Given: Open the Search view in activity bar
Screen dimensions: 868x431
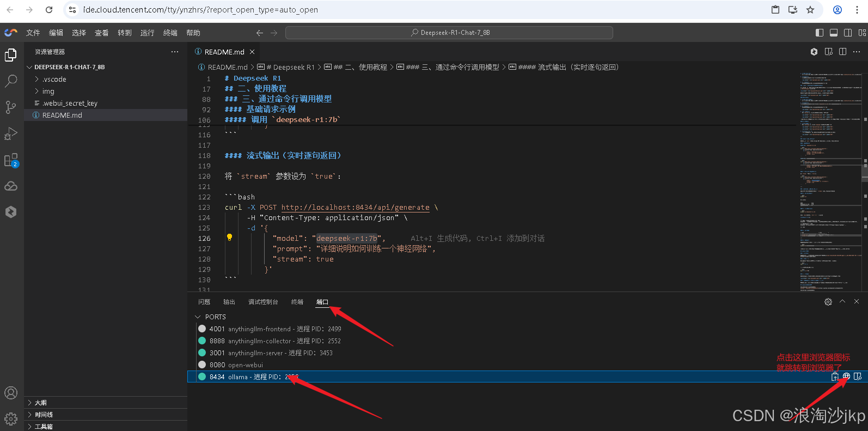Looking at the screenshot, I should [x=11, y=81].
